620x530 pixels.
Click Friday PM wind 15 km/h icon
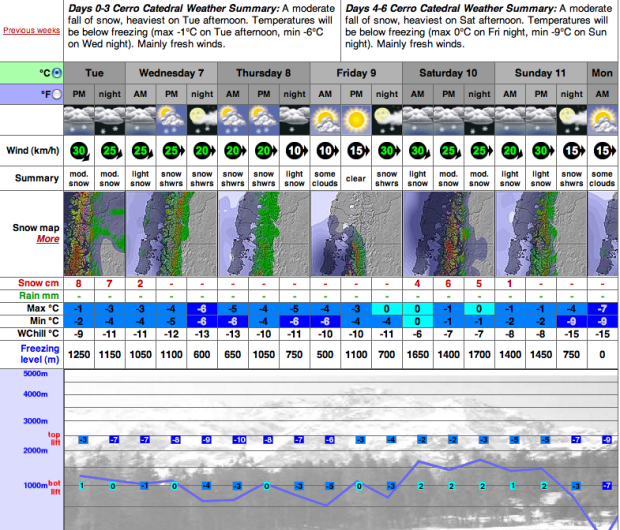click(x=358, y=151)
